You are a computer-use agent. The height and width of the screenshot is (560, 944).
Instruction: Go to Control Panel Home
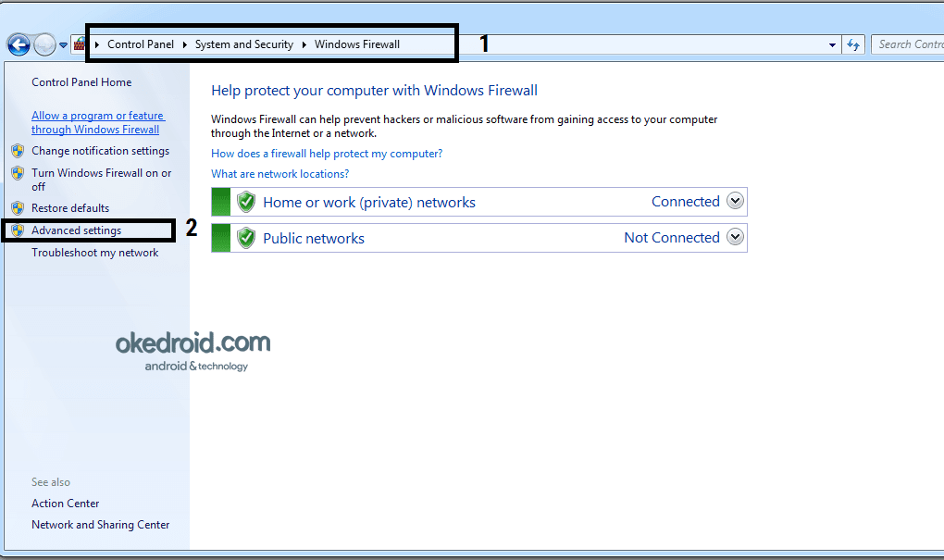81,82
